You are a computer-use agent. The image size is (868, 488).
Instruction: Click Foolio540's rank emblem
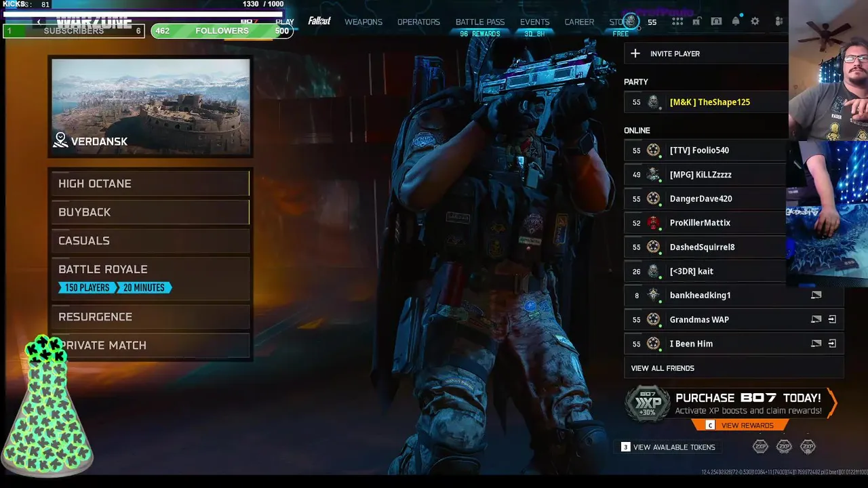click(x=653, y=150)
